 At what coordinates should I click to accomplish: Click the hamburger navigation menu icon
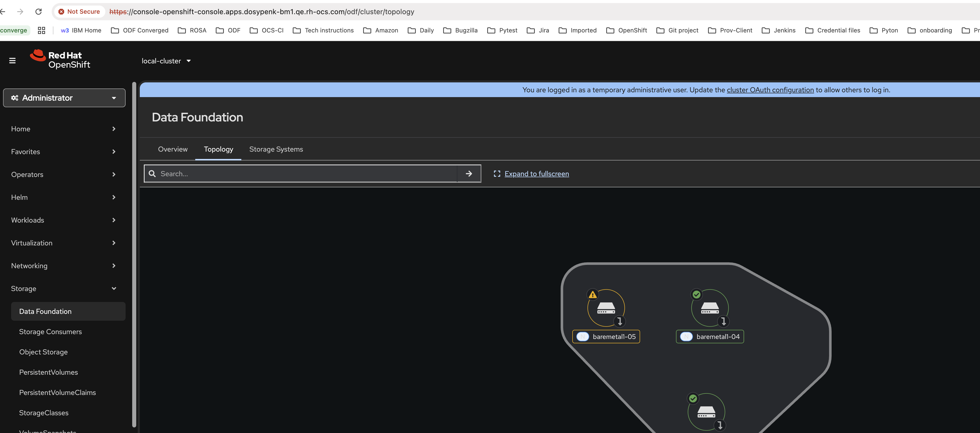(12, 61)
